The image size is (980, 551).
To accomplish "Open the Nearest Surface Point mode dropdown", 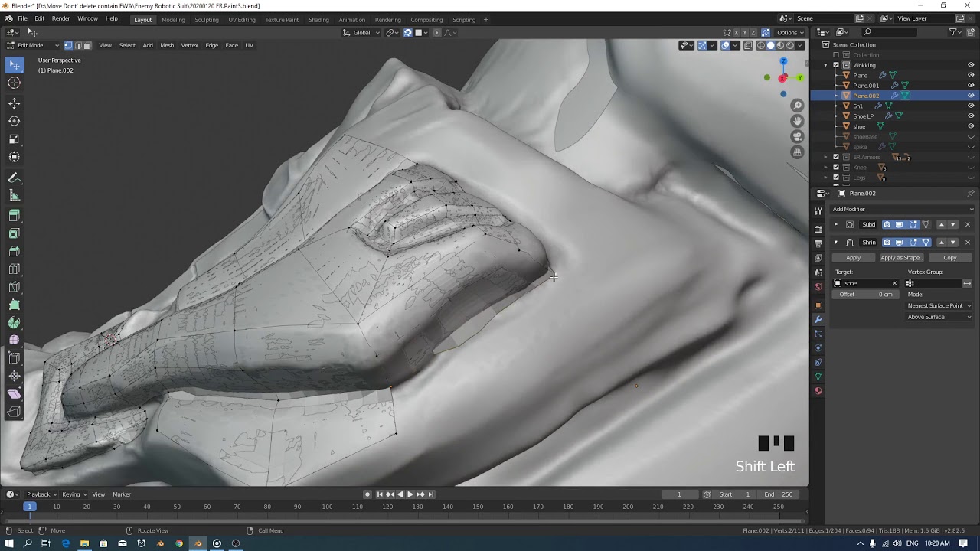I will pos(939,305).
